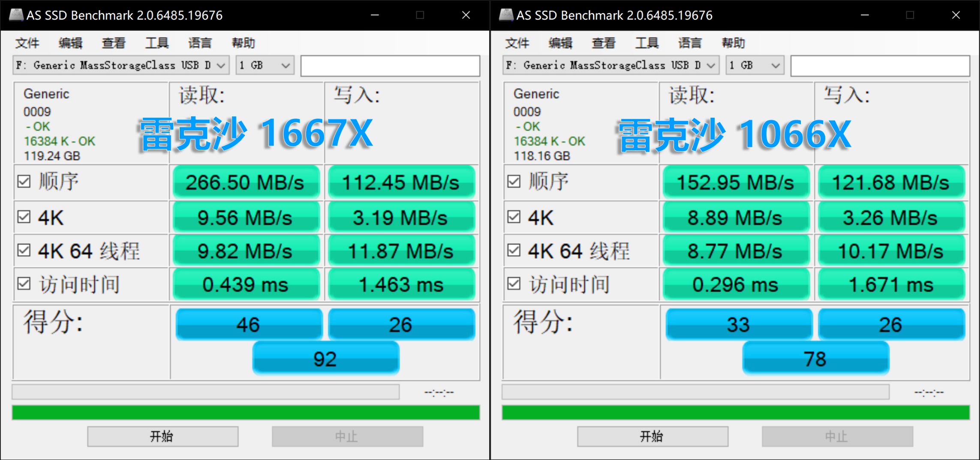This screenshot has width=980, height=460.
Task: Click the read score 33 box
Action: click(739, 324)
